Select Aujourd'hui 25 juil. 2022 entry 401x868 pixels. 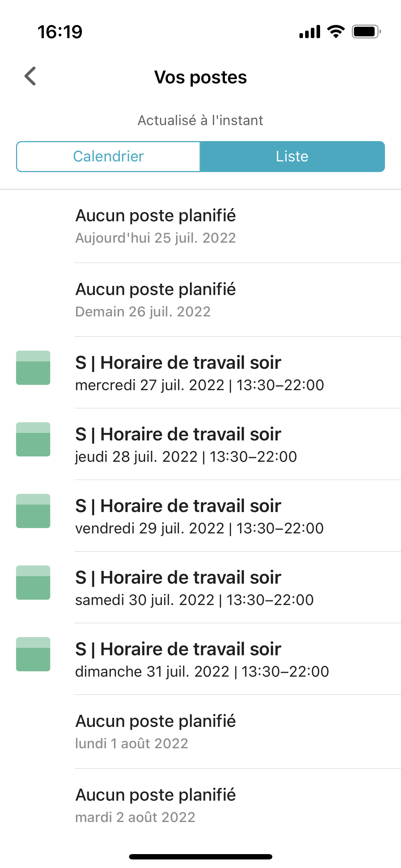[x=200, y=226]
